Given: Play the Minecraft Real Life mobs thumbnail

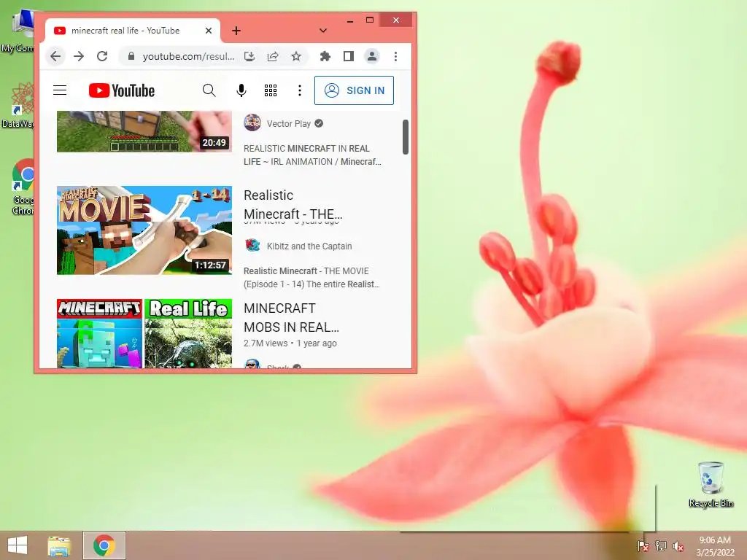Looking at the screenshot, I should pos(144,333).
